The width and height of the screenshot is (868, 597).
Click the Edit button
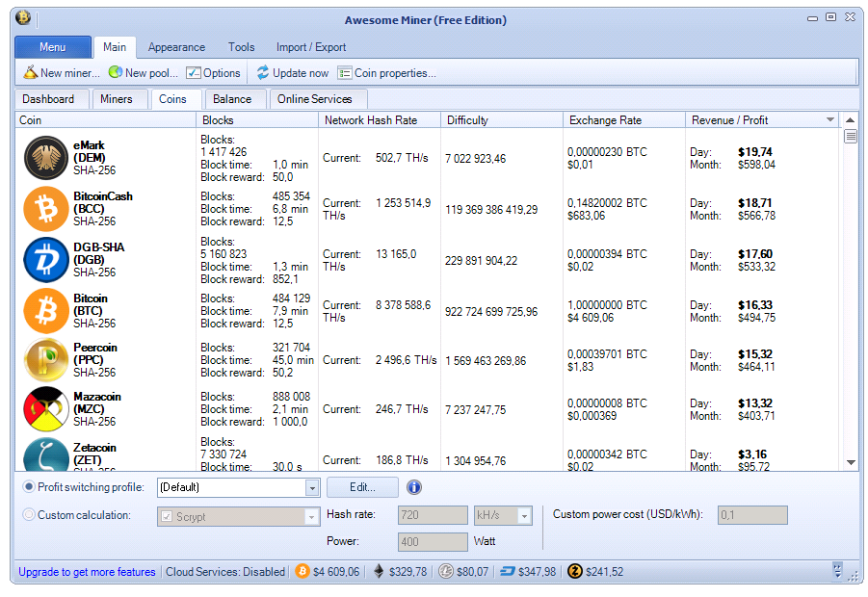click(x=361, y=487)
